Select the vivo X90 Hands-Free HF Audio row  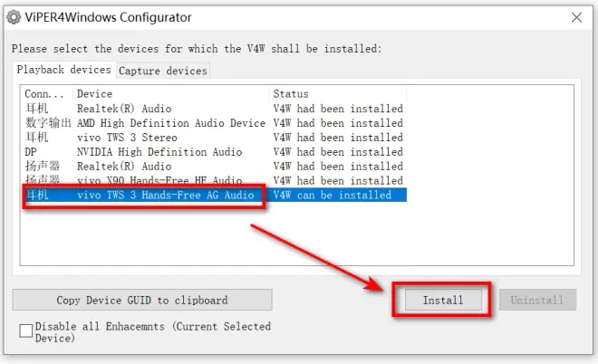coord(215,180)
